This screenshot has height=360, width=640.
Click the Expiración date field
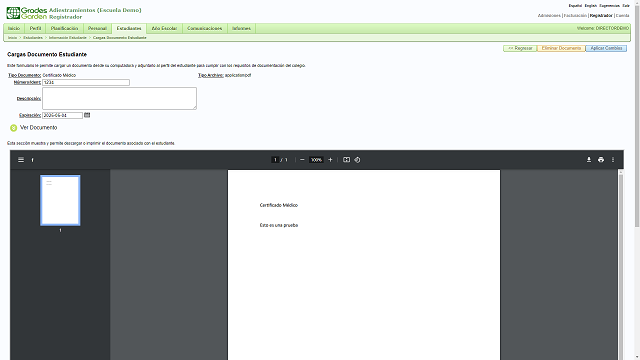click(x=62, y=116)
